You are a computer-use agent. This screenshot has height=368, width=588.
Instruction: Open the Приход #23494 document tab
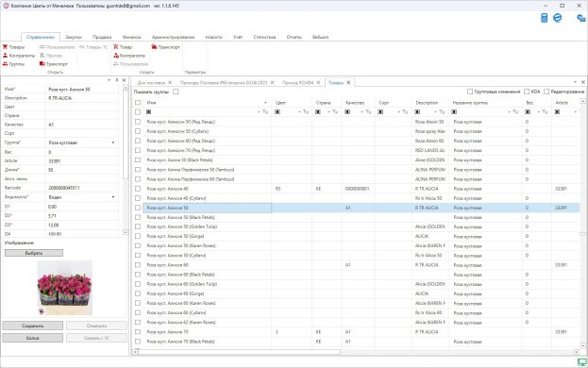pyautogui.click(x=297, y=83)
